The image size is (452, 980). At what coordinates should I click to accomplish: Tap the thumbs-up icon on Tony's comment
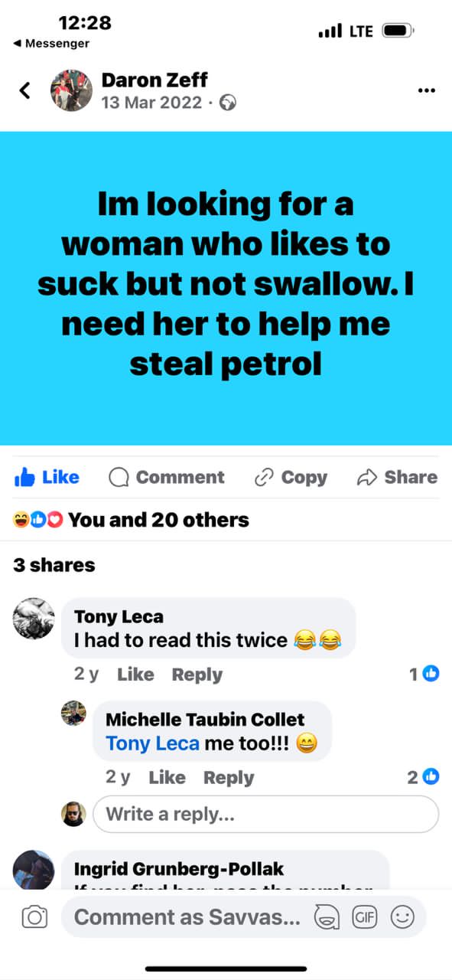[431, 674]
